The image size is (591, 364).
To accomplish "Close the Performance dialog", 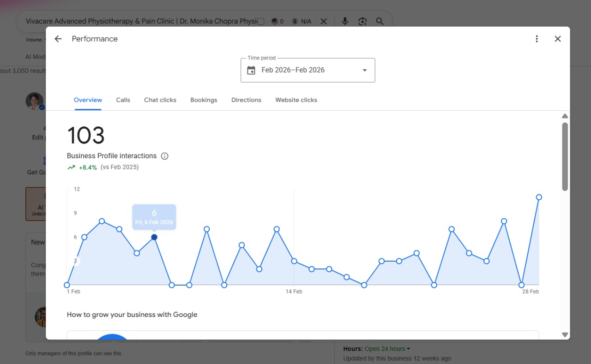I will tap(558, 39).
